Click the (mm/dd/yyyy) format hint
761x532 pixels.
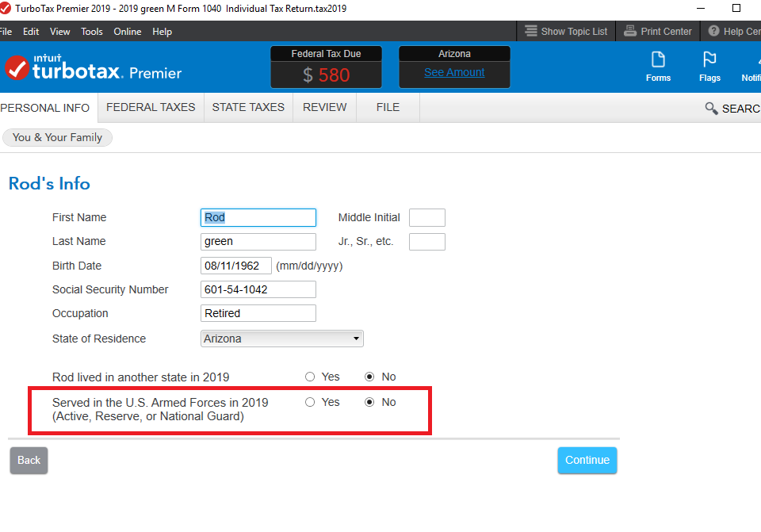click(309, 266)
